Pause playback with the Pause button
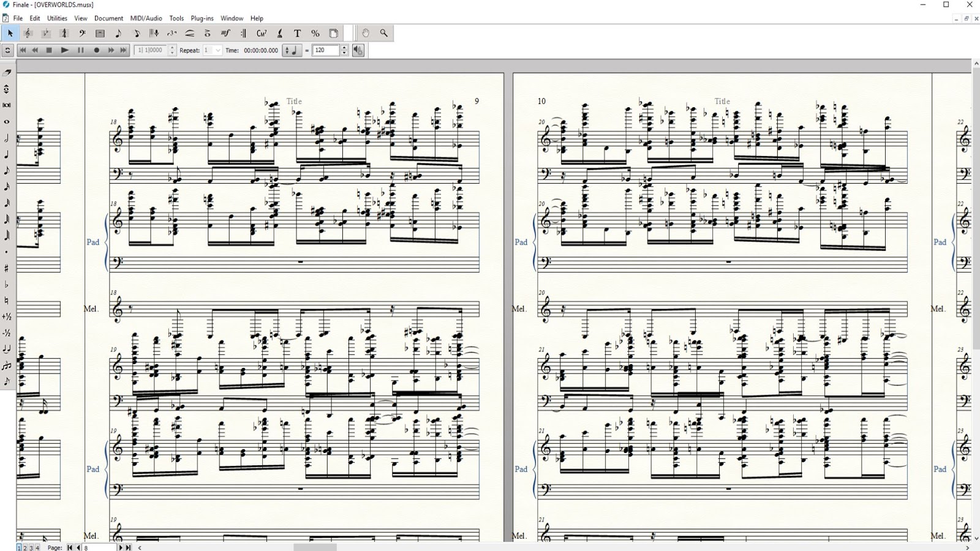The height and width of the screenshot is (551, 980). pos(80,50)
